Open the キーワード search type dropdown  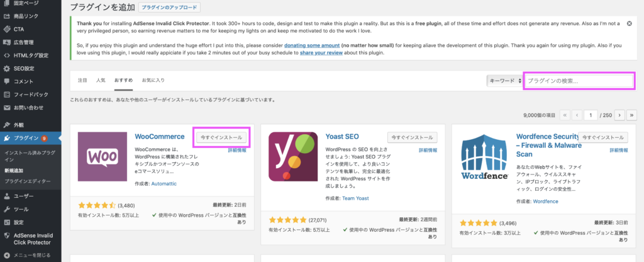coord(504,81)
